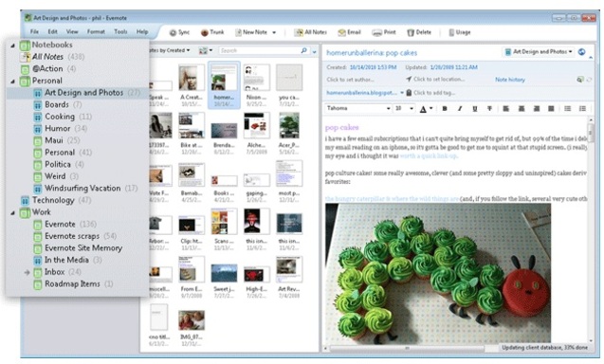The width and height of the screenshot is (604, 364).
Task: Toggle italic formatting in note editor
Action: click(460, 109)
